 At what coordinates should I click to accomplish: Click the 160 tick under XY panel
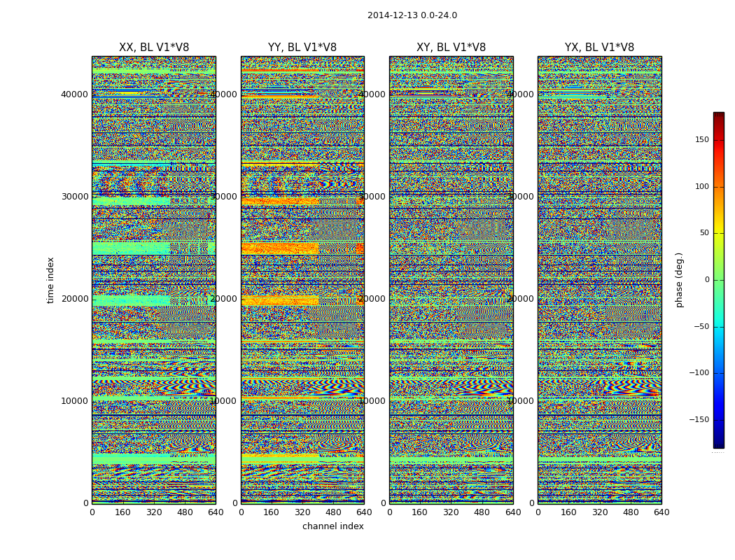click(x=420, y=512)
